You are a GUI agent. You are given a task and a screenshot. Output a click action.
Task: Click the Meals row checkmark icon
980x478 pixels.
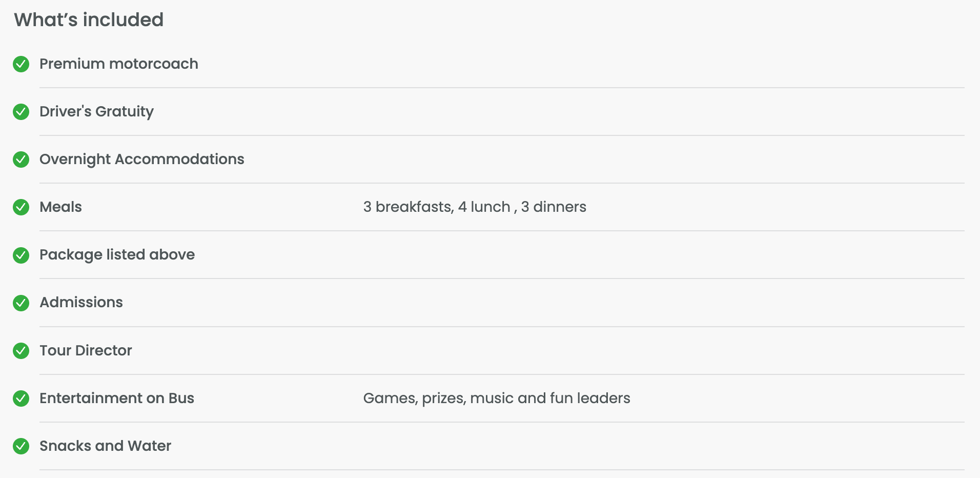(21, 207)
